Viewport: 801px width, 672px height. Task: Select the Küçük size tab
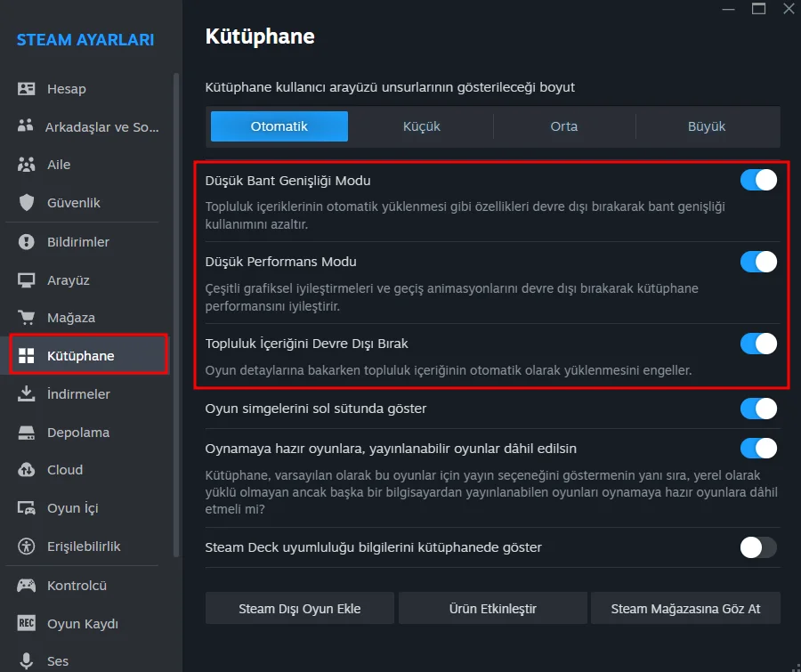point(422,126)
